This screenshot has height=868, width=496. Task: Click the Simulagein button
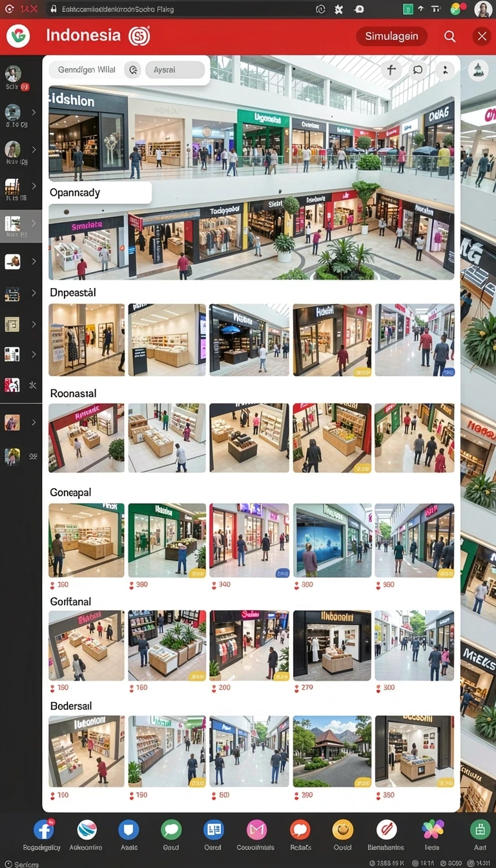[391, 36]
